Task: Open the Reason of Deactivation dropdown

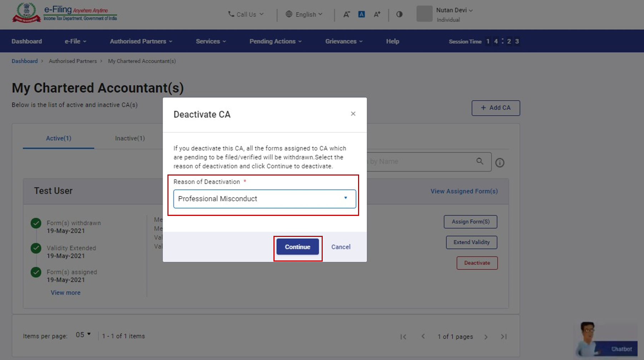Action: pos(265,199)
